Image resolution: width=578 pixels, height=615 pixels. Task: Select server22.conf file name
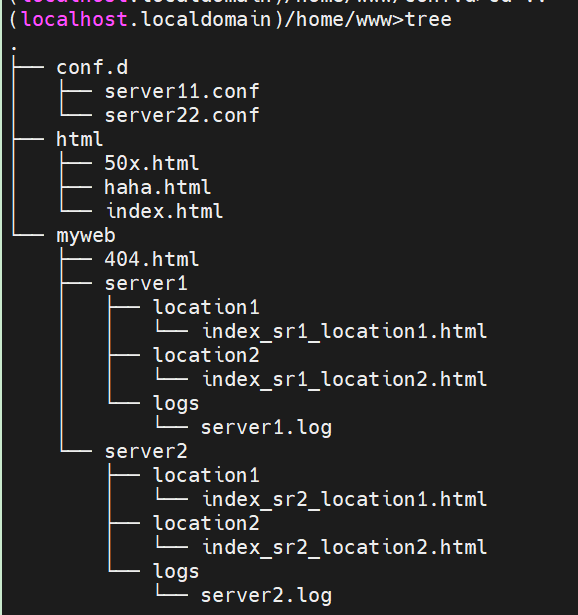pyautogui.click(x=182, y=115)
